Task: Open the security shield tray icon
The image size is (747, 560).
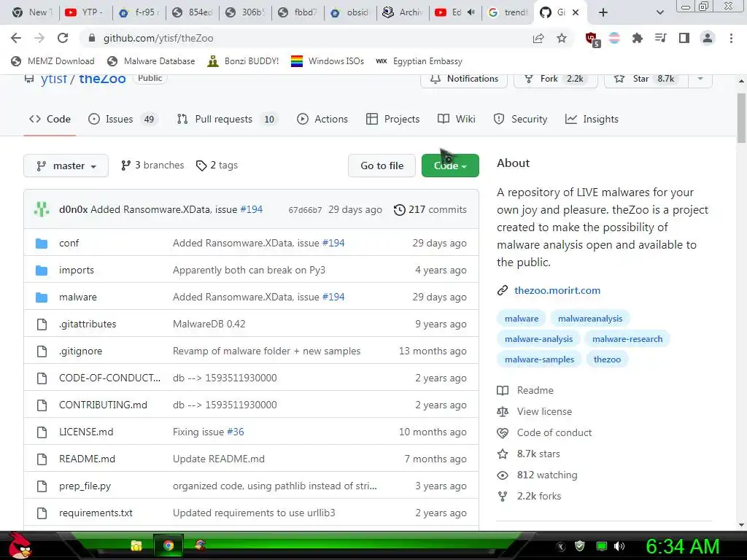Action: click(x=580, y=546)
